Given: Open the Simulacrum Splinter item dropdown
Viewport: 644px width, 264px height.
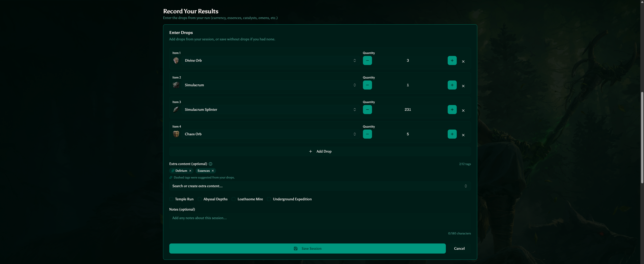Looking at the screenshot, I should pyautogui.click(x=270, y=110).
